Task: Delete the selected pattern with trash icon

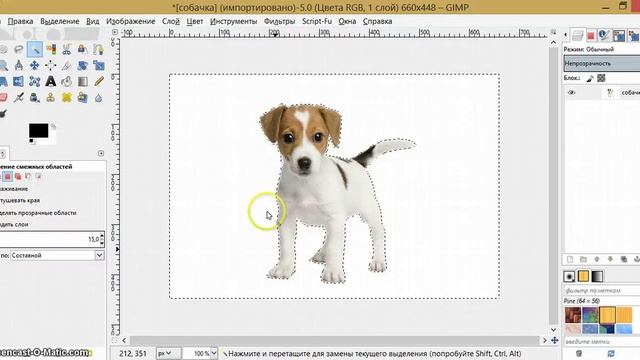Action: [579, 353]
